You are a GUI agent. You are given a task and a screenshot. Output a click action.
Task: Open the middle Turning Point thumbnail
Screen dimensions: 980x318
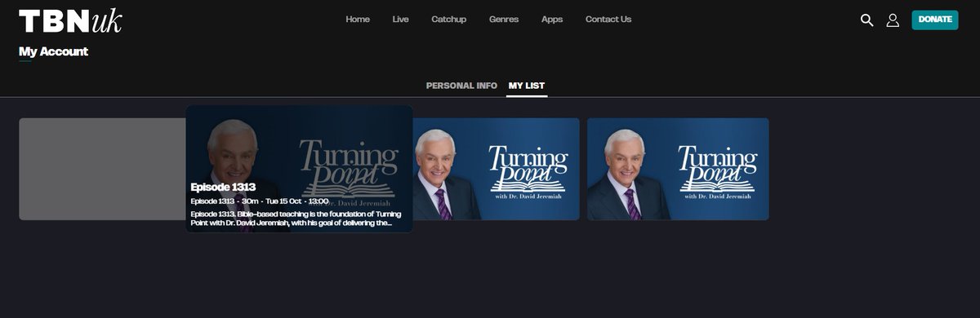pyautogui.click(x=496, y=169)
